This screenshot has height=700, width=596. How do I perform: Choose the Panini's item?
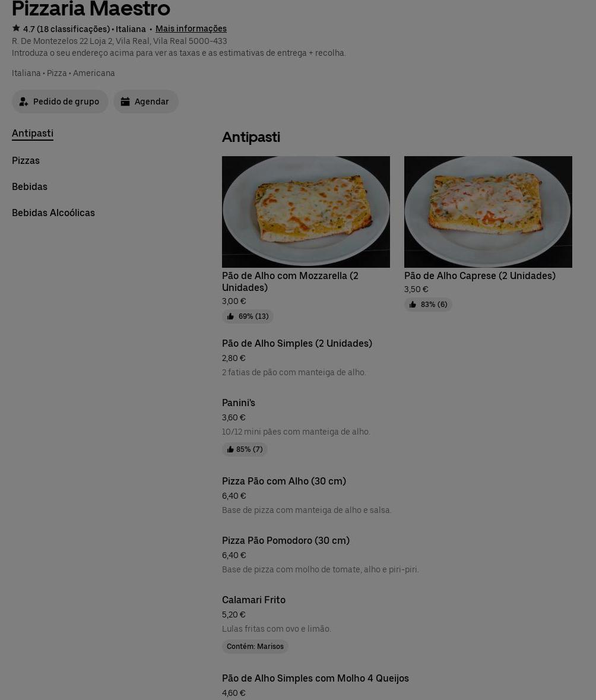pyautogui.click(x=239, y=403)
